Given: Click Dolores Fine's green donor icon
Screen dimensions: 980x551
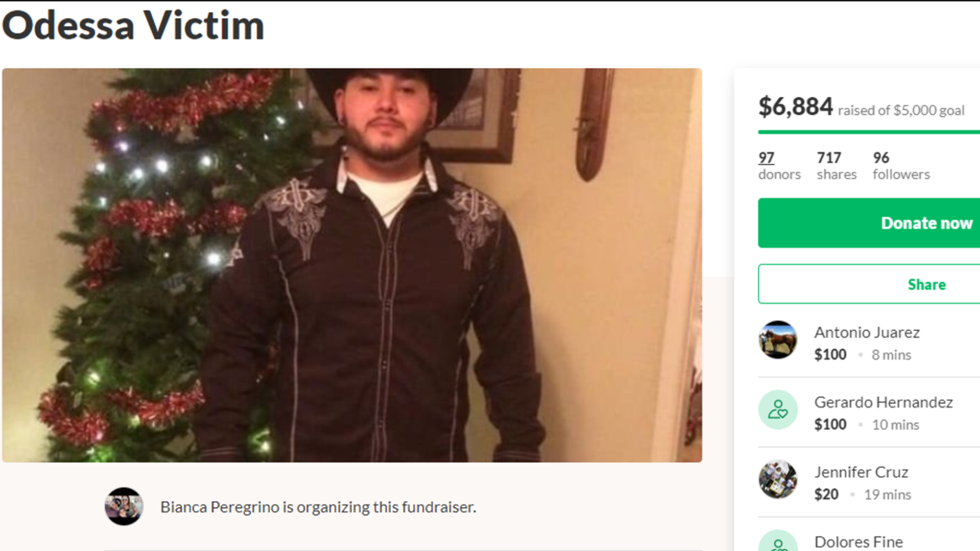Looking at the screenshot, I should pyautogui.click(x=777, y=541).
